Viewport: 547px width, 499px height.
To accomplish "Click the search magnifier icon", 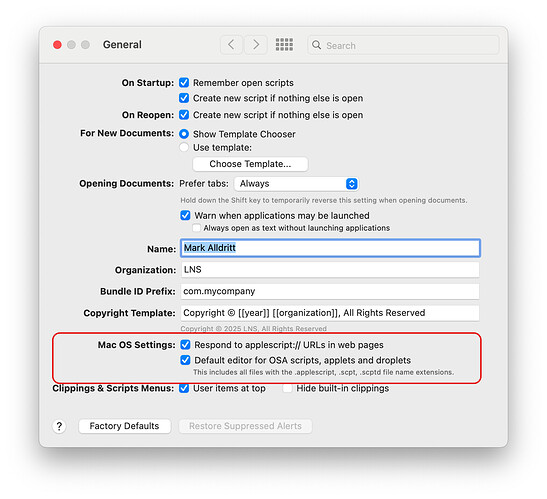I will [x=316, y=45].
